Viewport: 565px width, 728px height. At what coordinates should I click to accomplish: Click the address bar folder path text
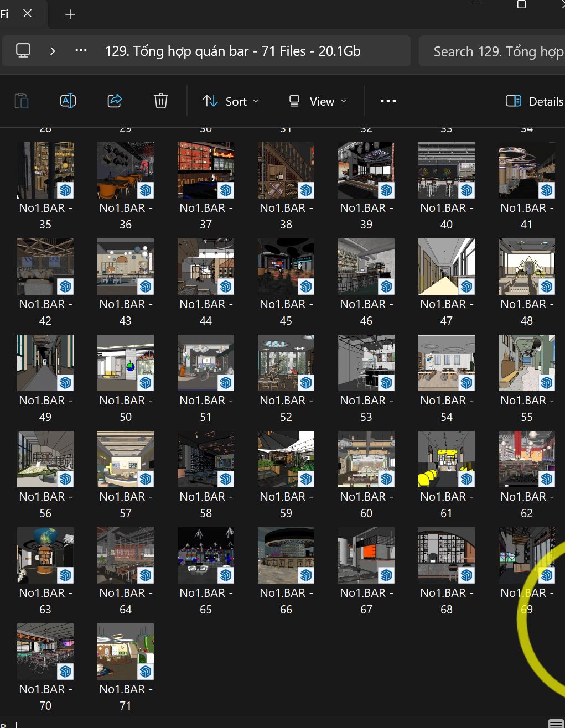[233, 51]
